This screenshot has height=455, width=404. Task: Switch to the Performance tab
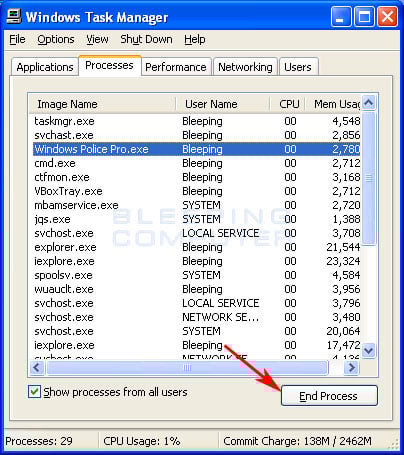176,67
